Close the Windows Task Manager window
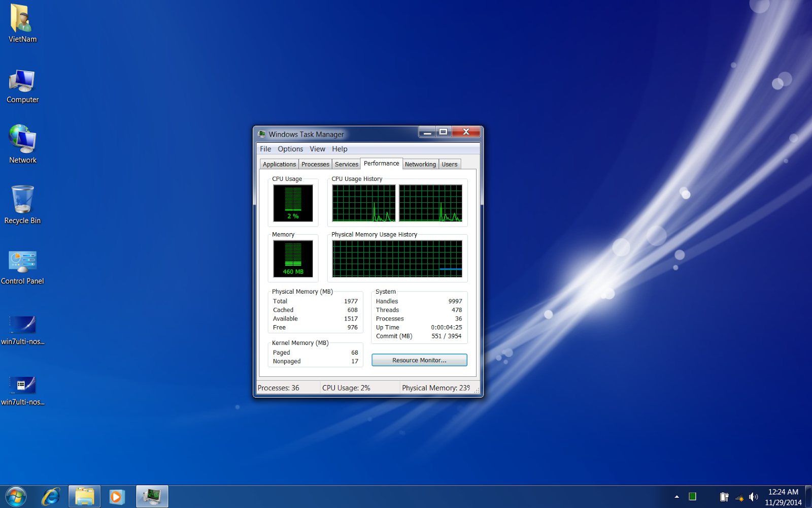The image size is (812, 508). pos(466,132)
